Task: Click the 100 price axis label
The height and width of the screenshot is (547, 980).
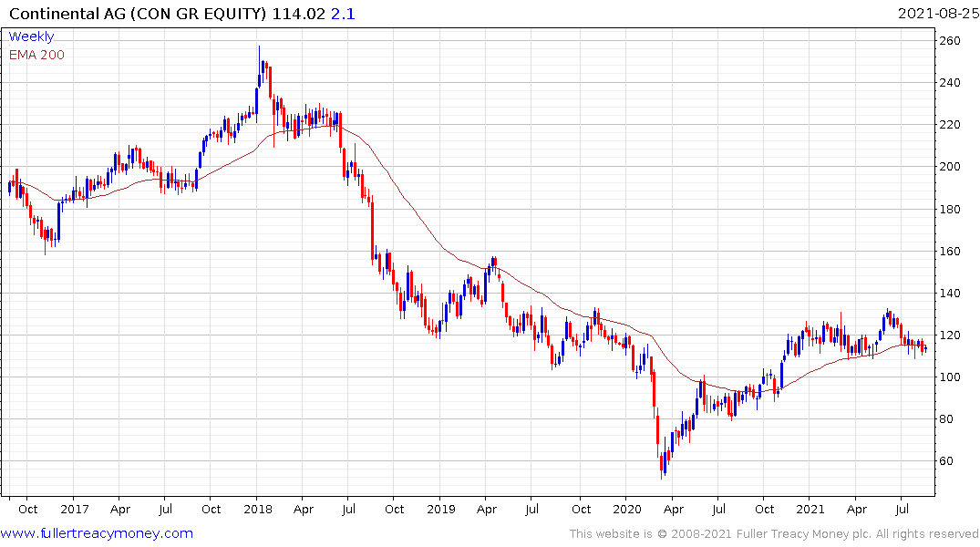Action: click(x=950, y=377)
